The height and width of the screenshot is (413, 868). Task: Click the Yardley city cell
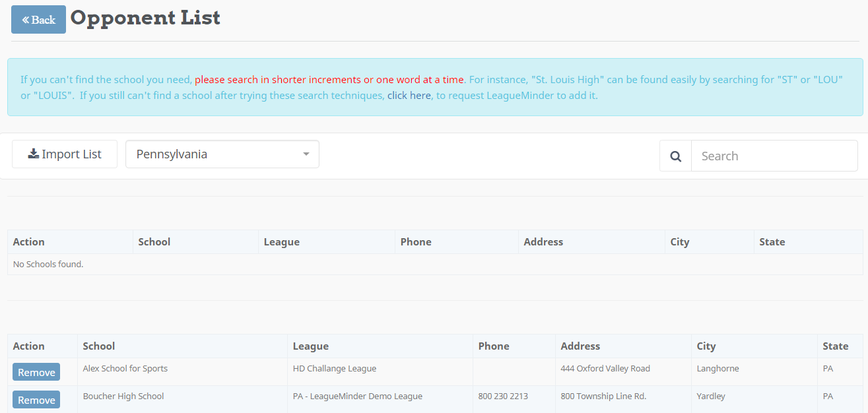(711, 397)
